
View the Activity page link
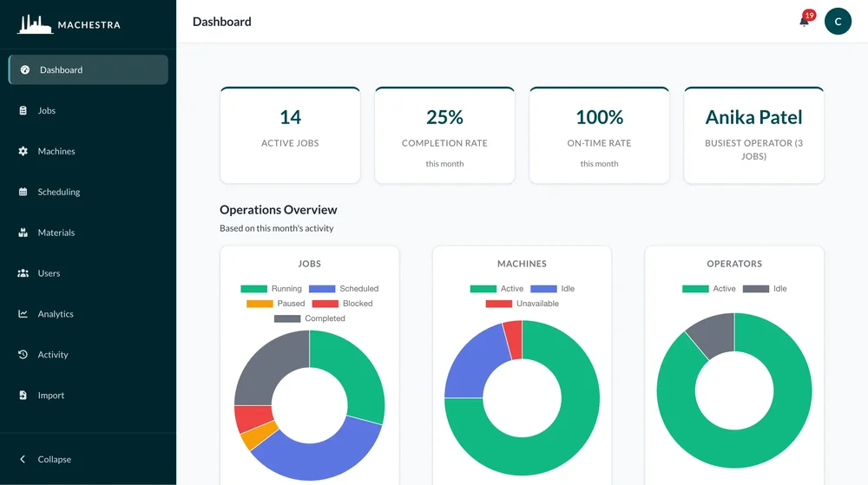point(88,355)
